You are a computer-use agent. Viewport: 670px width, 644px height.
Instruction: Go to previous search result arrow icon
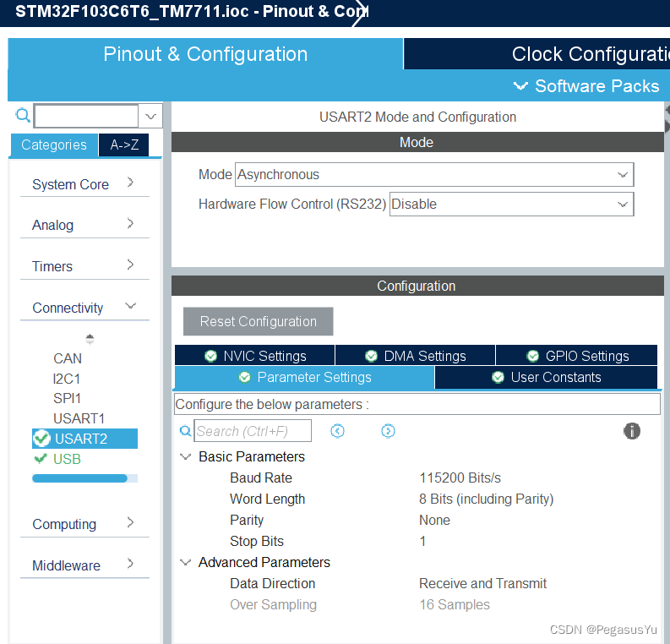pyautogui.click(x=338, y=431)
